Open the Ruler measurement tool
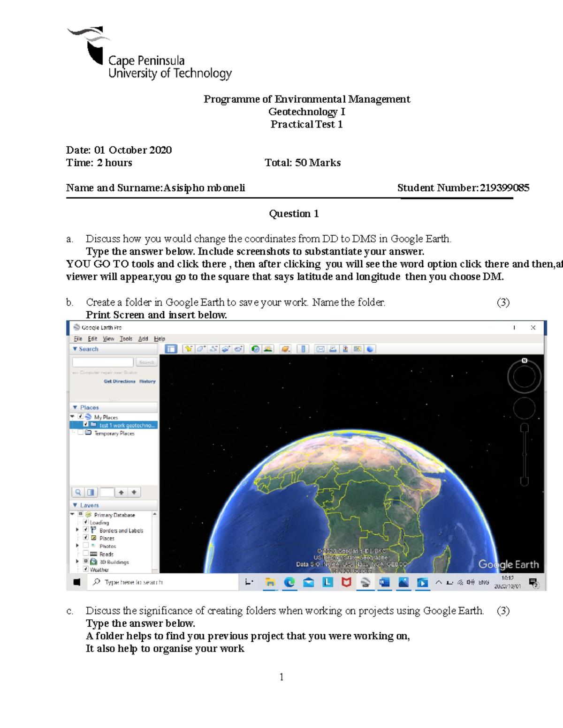 [303, 349]
